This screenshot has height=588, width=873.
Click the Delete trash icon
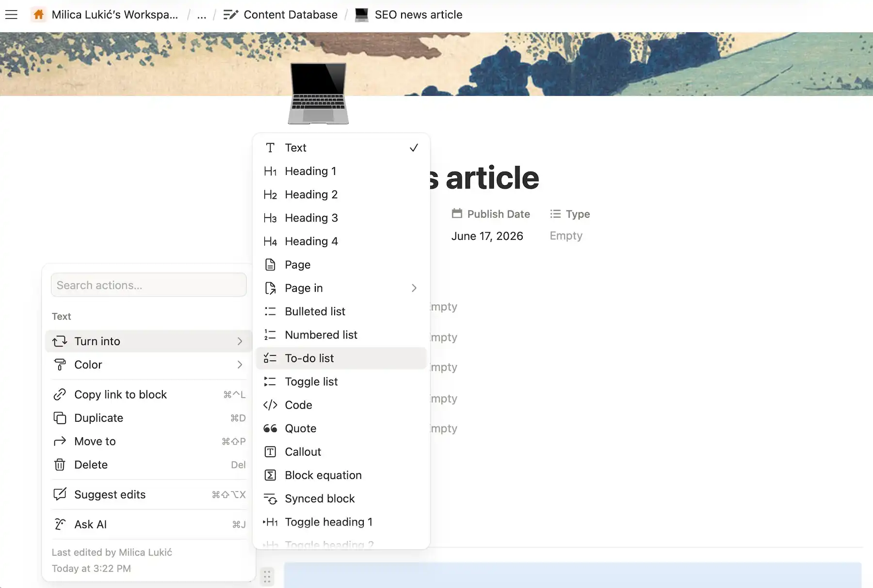coord(60,464)
